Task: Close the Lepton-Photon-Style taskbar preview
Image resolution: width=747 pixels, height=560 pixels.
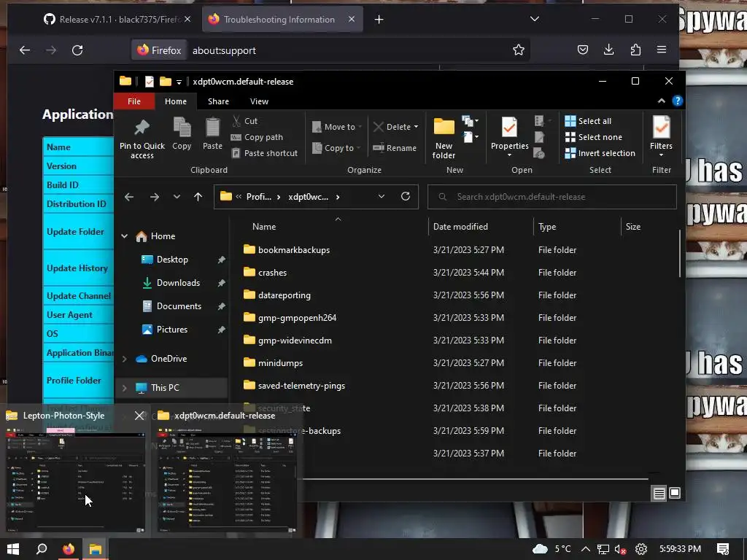Action: pyautogui.click(x=139, y=415)
